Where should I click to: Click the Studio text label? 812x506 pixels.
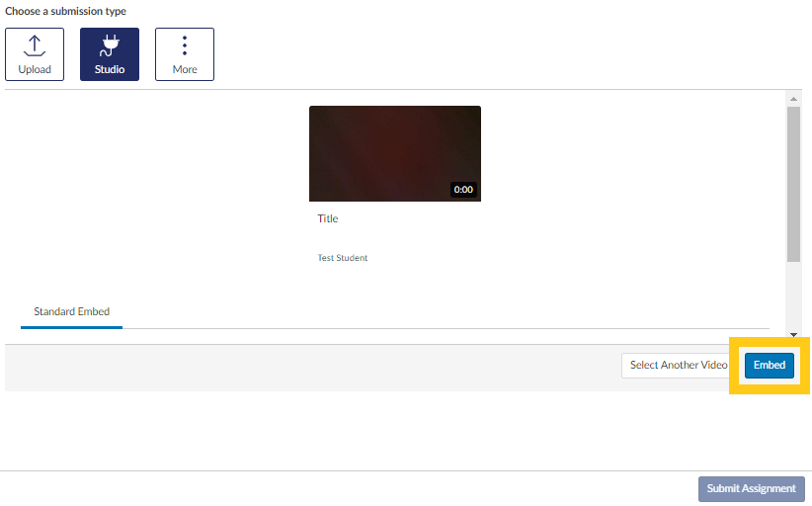110,69
